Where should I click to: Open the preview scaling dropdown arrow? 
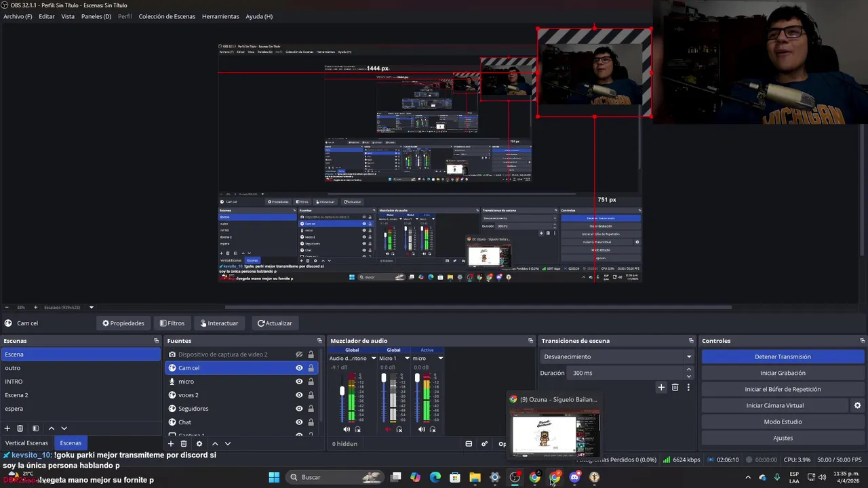[x=91, y=308]
